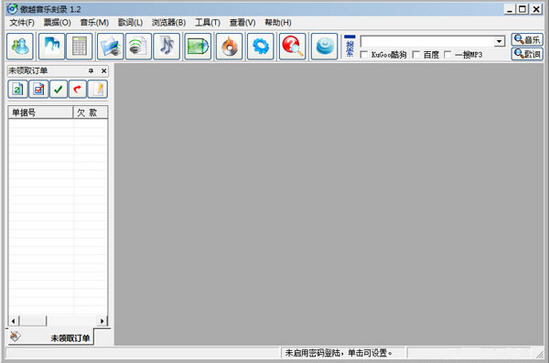Open the 歌词(L) menu
Viewport: 549px width, 363px height.
click(x=130, y=23)
